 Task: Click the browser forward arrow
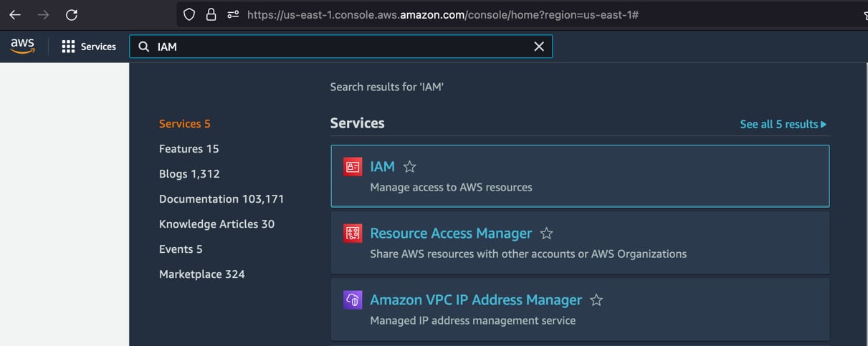coord(43,14)
